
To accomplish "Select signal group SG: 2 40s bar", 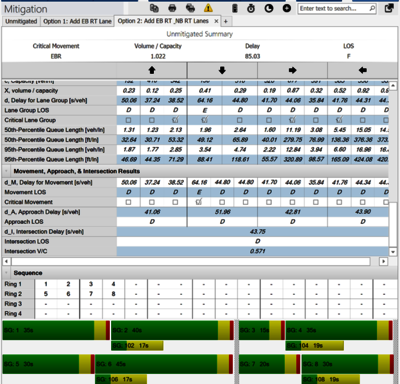I will 172,330.
